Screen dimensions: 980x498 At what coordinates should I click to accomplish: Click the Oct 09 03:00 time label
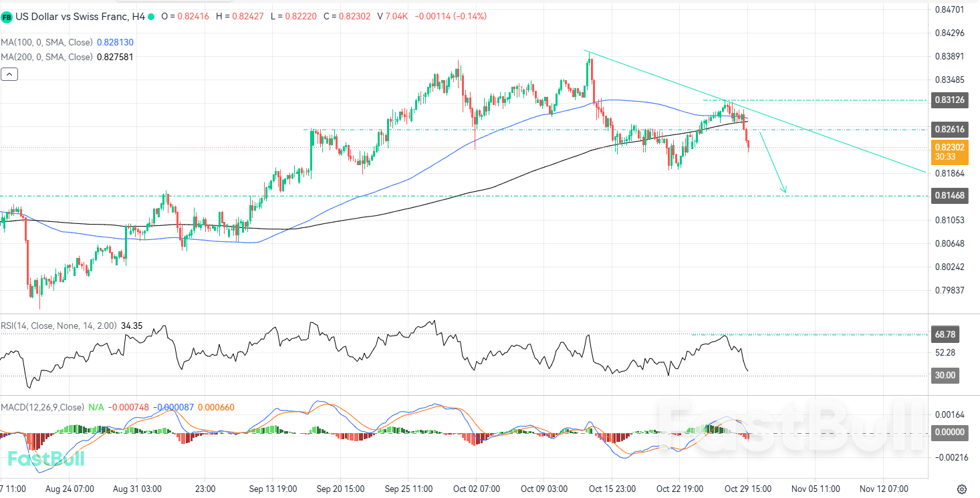coord(544,489)
